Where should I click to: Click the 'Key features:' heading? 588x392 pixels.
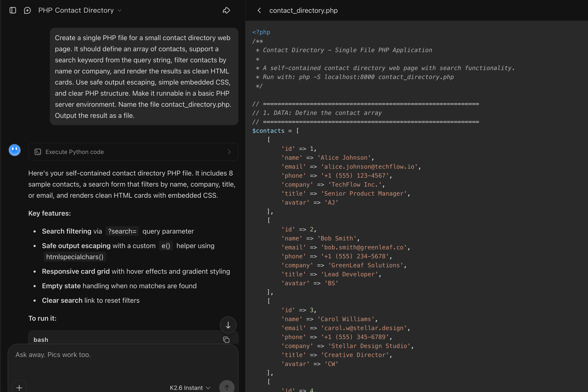pyautogui.click(x=50, y=213)
